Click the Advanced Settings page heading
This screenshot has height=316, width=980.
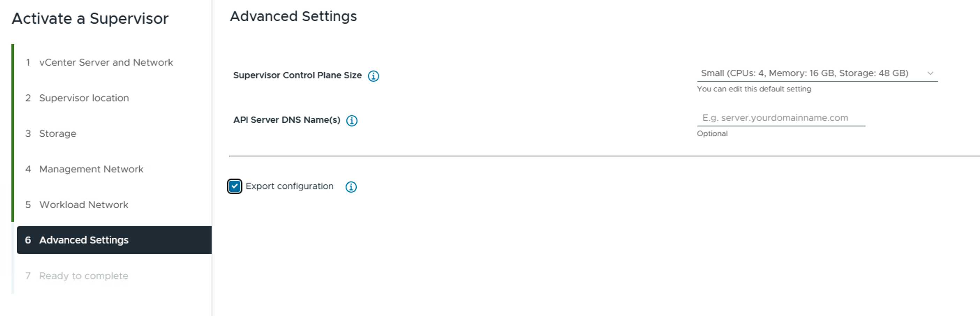(x=293, y=16)
